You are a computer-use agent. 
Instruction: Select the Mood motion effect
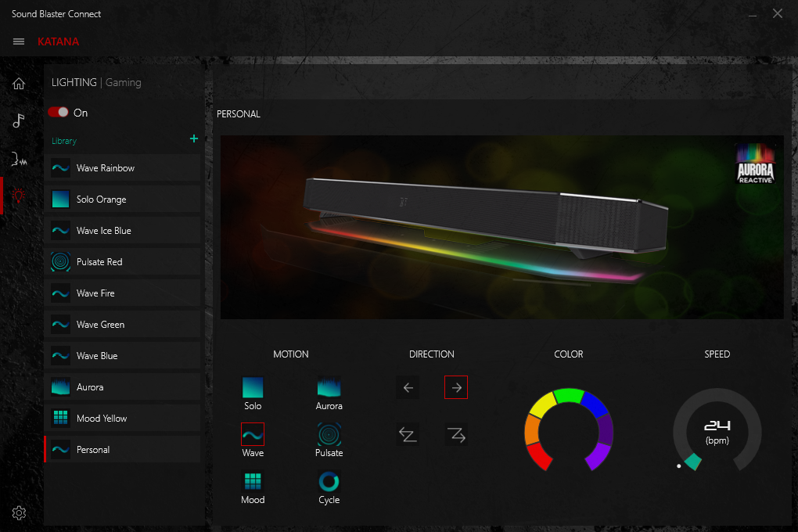tap(253, 481)
